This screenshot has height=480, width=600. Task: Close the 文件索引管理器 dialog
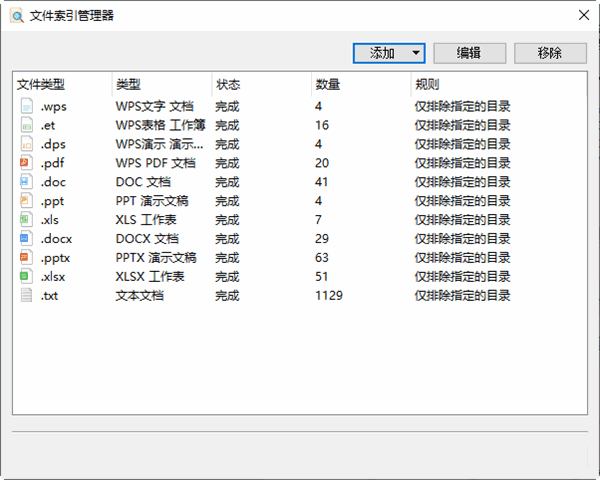(x=584, y=15)
